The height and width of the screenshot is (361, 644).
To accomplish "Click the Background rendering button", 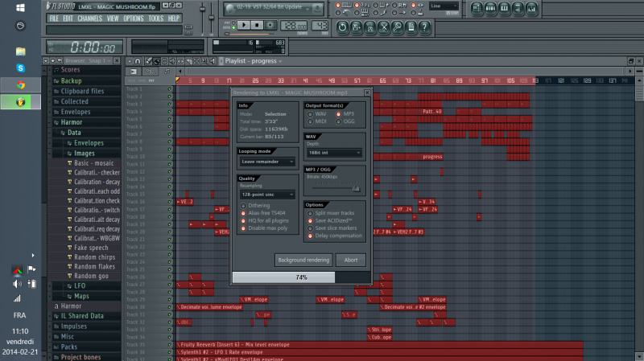I will [303, 260].
